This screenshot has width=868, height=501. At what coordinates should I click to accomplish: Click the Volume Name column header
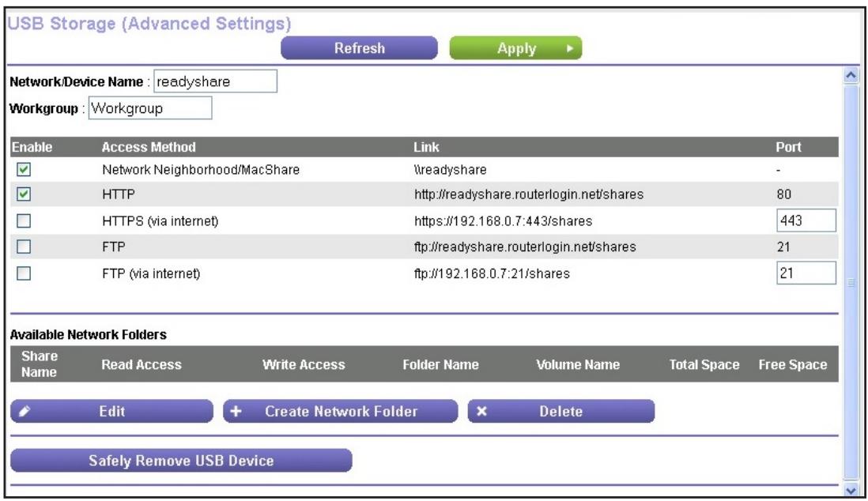578,365
